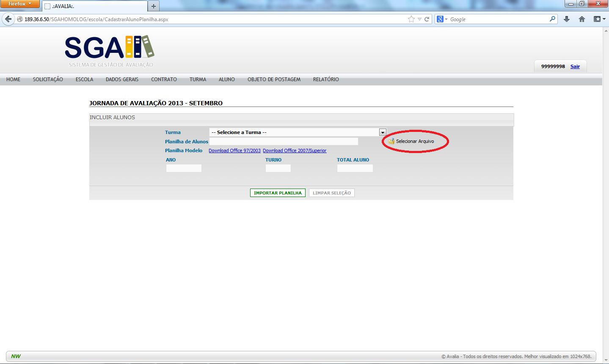This screenshot has width=609, height=364.
Task: Click JORNADA DE AVALIAÇÃO 2013 - SETEMBRO heading
Action: click(156, 103)
